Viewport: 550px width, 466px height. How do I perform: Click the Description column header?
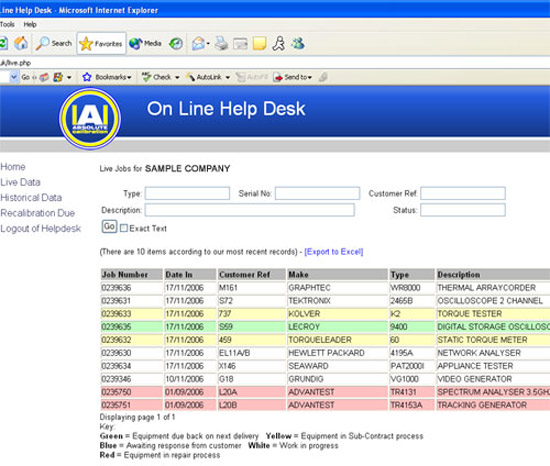coord(493,275)
